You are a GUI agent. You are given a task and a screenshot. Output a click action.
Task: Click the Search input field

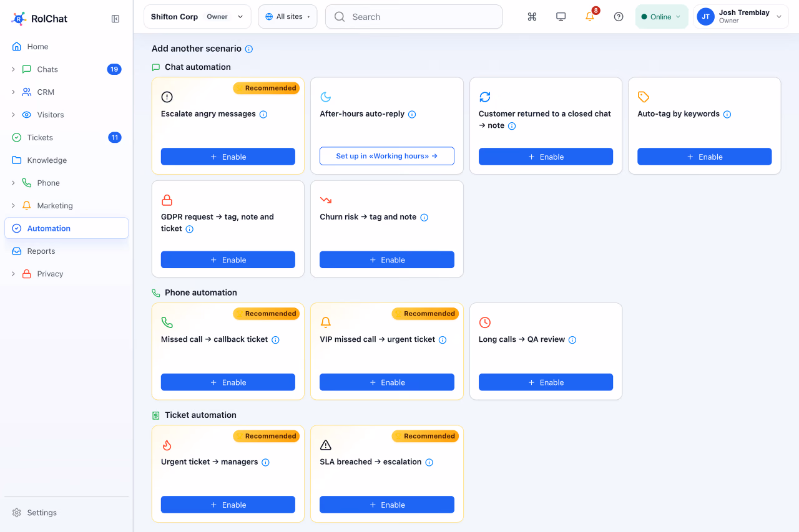click(414, 17)
